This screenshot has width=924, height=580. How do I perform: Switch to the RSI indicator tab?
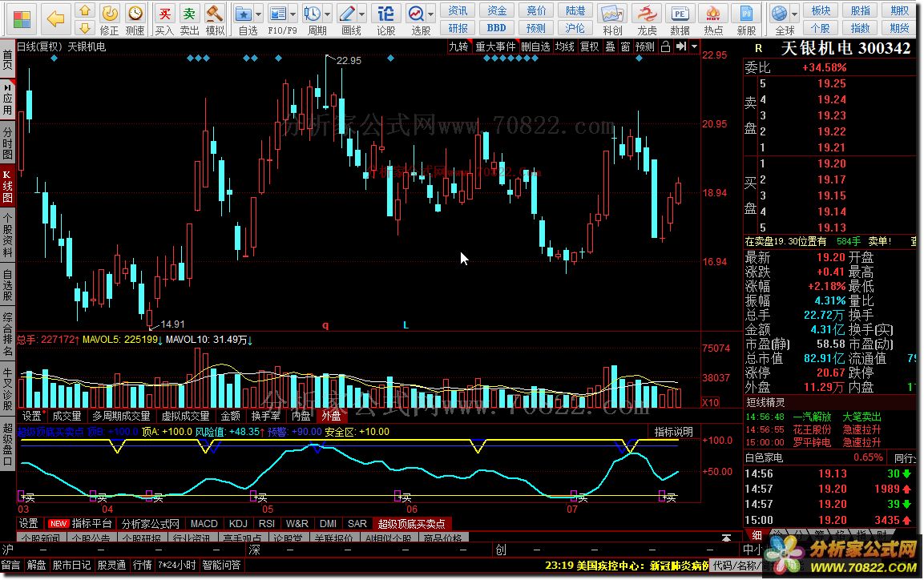click(x=267, y=523)
